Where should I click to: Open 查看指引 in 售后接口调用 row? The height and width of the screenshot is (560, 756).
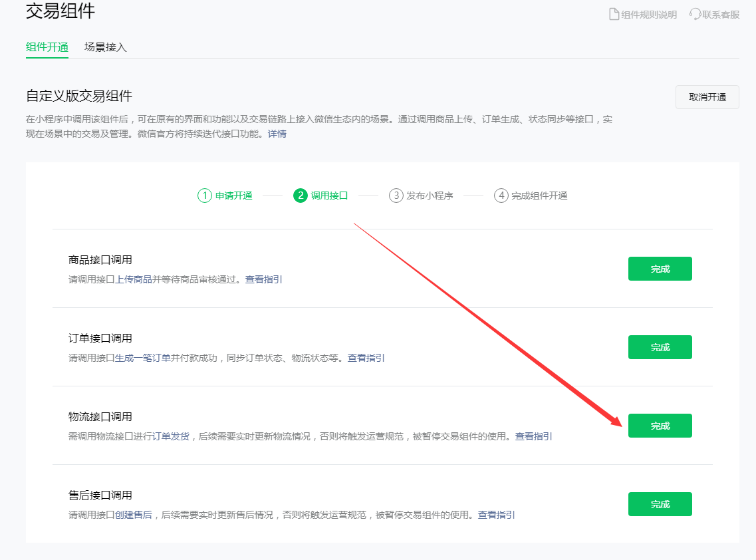click(x=497, y=515)
